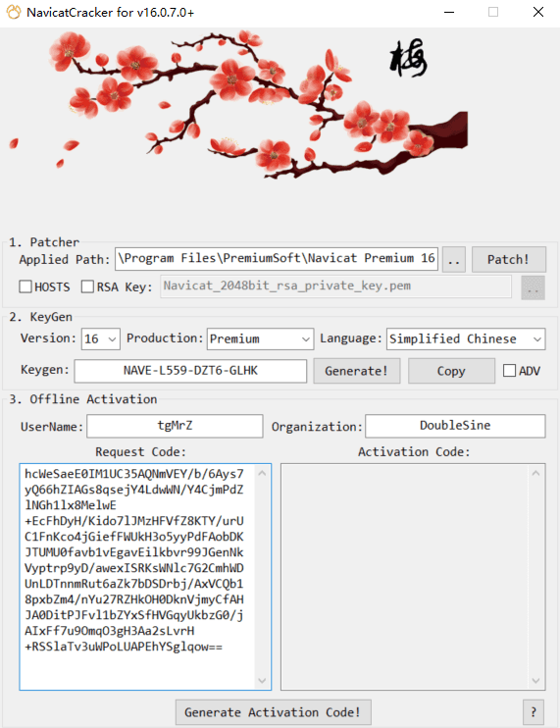The image size is (560, 728).
Task: Click the Request Code scroll down arrow
Action: click(x=262, y=681)
